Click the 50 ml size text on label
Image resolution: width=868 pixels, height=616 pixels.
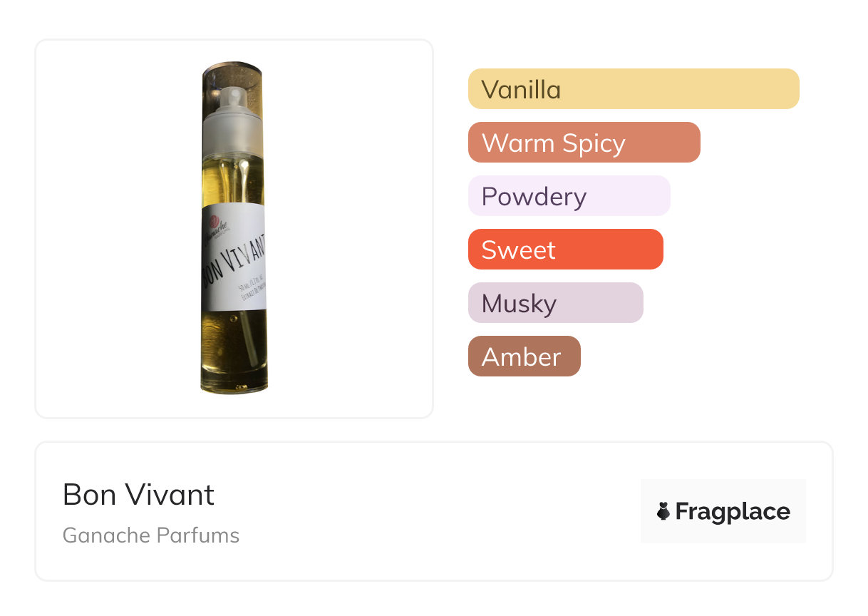click(x=243, y=292)
